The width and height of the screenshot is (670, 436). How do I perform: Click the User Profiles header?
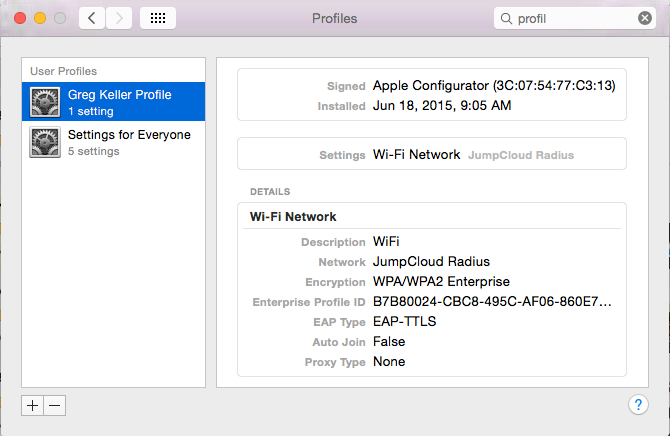click(x=63, y=71)
